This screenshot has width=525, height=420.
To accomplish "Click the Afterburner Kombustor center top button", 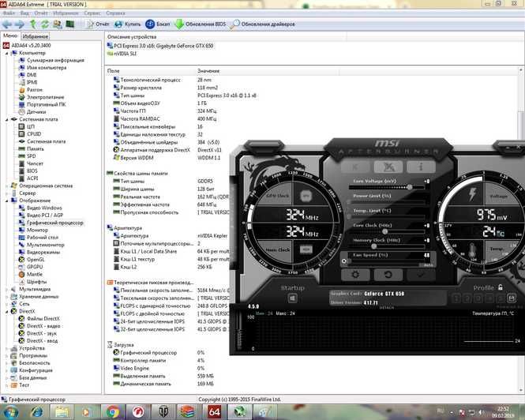I will [x=388, y=167].
